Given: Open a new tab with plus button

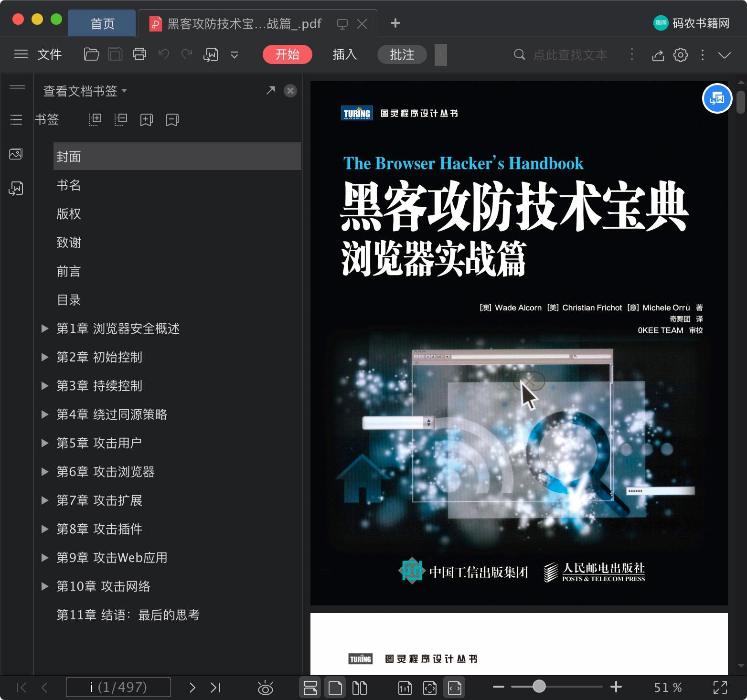Looking at the screenshot, I should (x=395, y=23).
